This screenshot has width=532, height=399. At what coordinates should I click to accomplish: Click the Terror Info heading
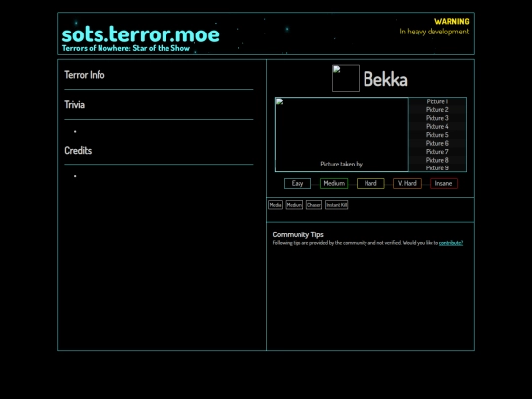click(85, 75)
